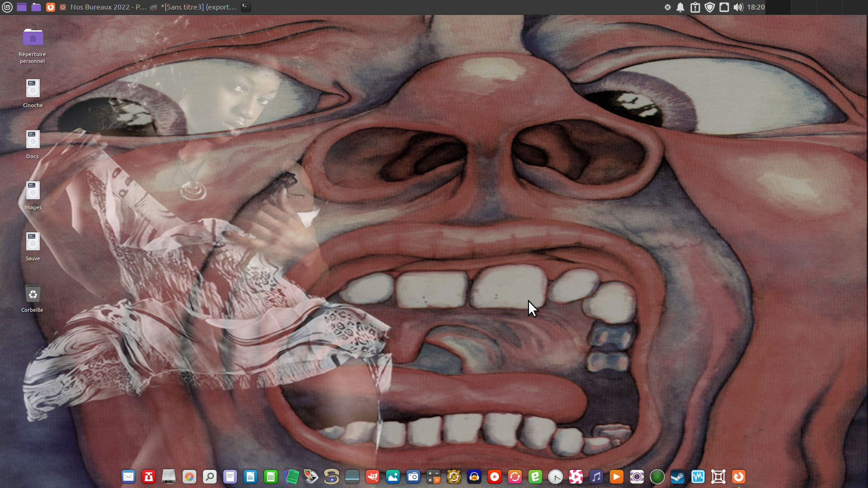Open the orange-pink sync app in dock
This screenshot has height=488, width=868.
tap(515, 477)
